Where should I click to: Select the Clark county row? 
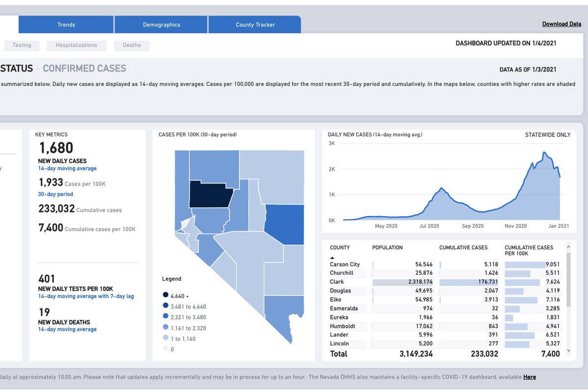(x=337, y=282)
